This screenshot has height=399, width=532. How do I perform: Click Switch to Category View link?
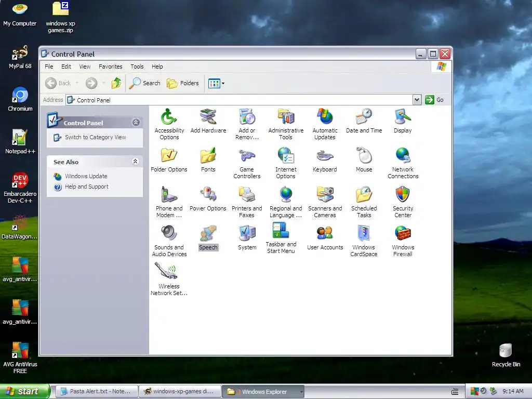click(x=96, y=137)
